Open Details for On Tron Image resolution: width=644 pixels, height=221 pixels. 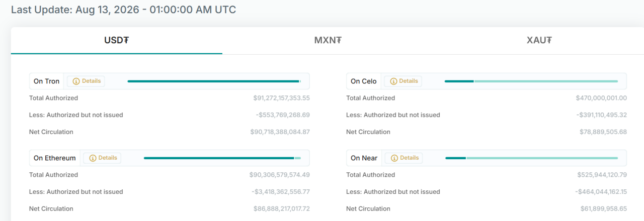pyautogui.click(x=86, y=81)
